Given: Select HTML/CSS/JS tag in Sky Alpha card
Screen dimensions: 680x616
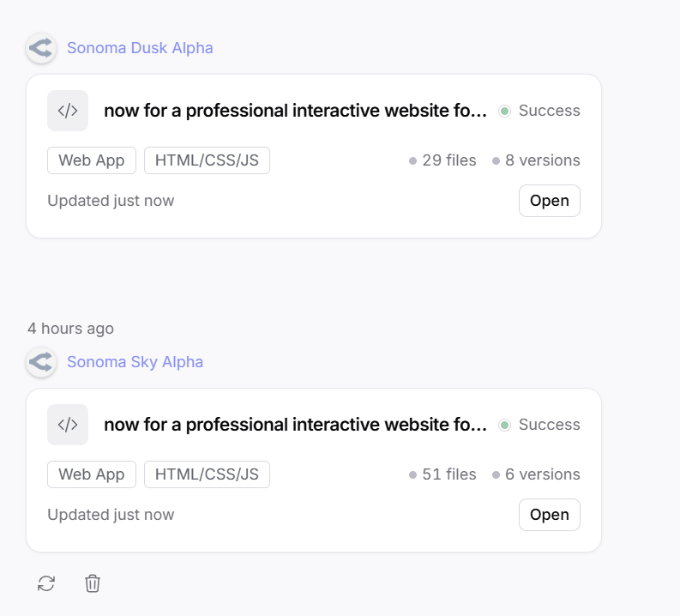Looking at the screenshot, I should pos(207,474).
